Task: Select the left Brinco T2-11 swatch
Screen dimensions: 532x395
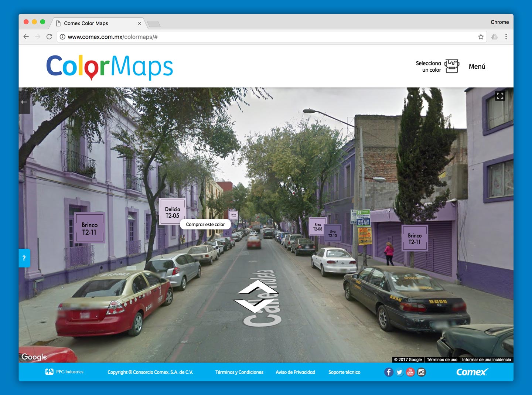Action: [x=89, y=228]
